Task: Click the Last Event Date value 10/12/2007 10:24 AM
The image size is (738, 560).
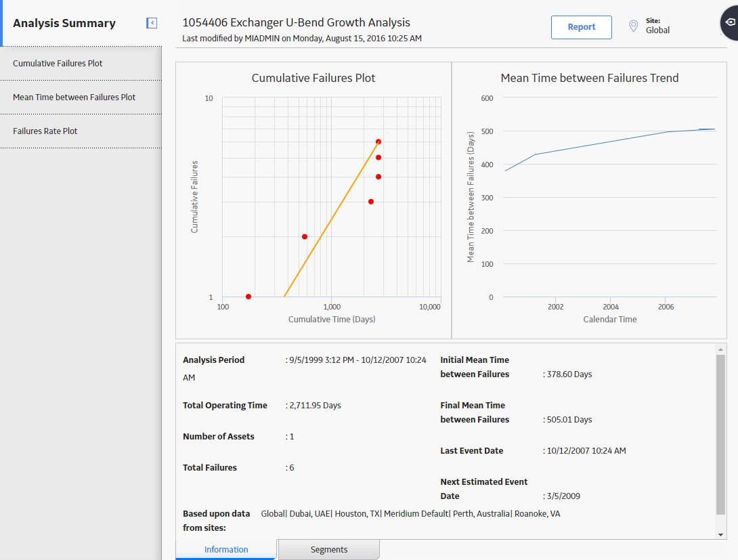Action: [586, 451]
